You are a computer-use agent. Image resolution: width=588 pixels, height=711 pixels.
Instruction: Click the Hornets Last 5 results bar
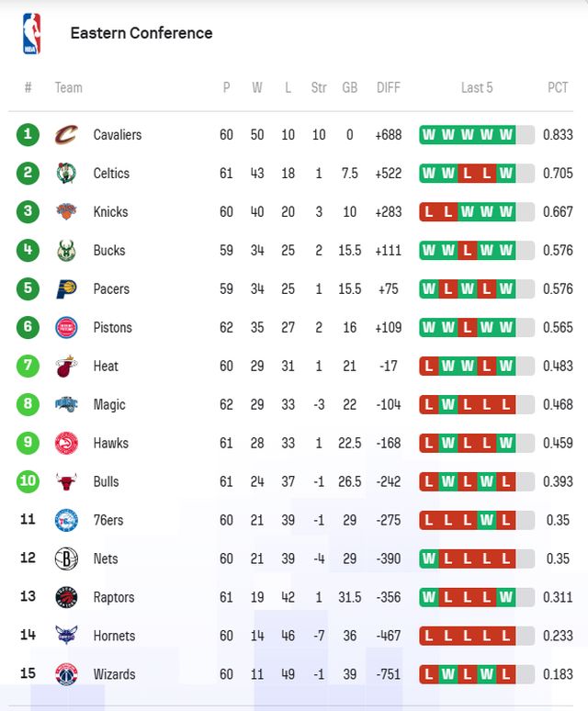[477, 637]
